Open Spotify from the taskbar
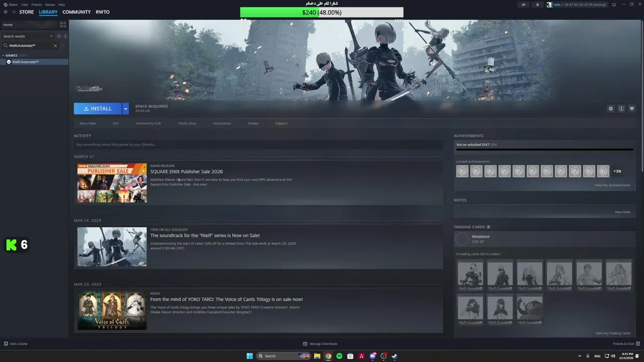 click(339, 356)
